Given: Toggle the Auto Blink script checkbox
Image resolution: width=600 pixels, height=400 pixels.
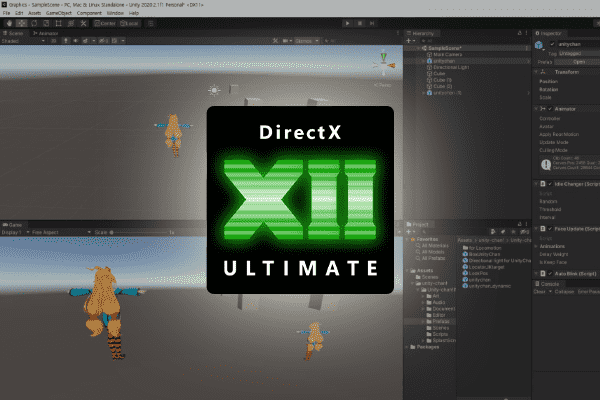Looking at the screenshot, I should [x=550, y=274].
